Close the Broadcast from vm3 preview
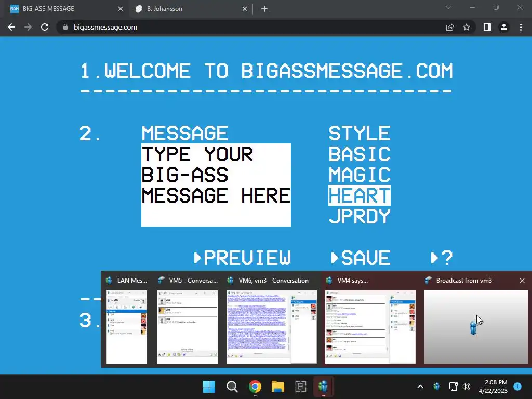Viewport: 532px width, 399px height. pos(522,281)
